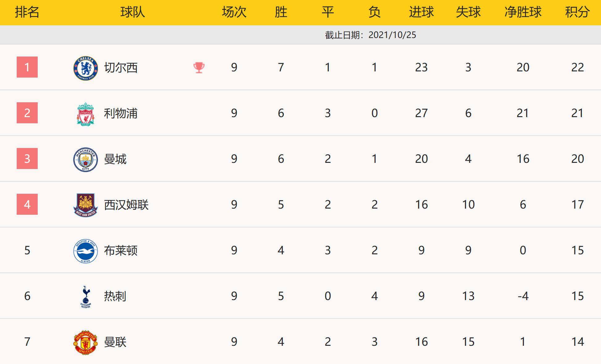Click the Liverpool club crest
The height and width of the screenshot is (364, 601).
click(86, 113)
